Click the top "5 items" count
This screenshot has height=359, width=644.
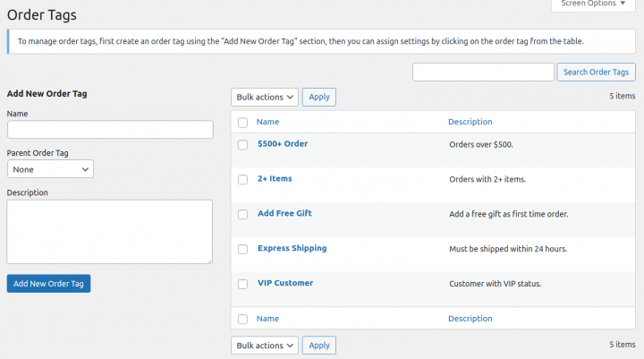[x=622, y=96]
